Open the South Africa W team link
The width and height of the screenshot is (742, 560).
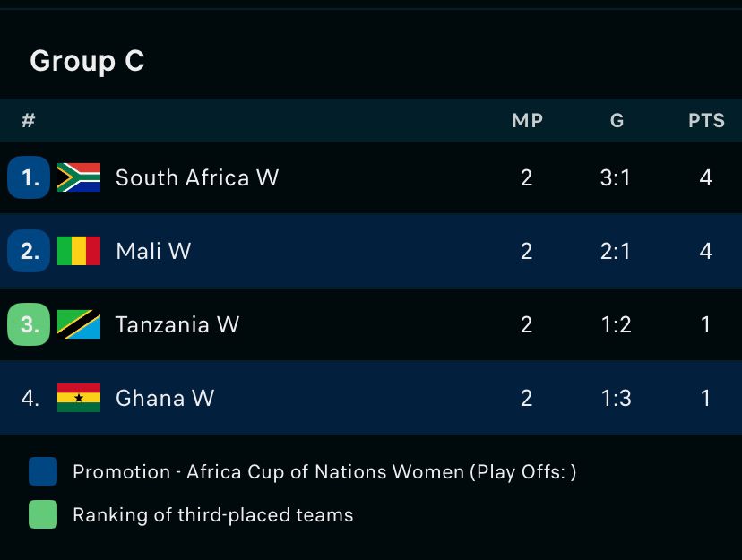[197, 177]
